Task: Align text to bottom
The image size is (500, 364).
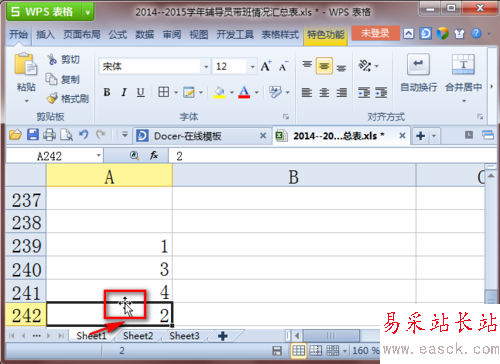Action: (341, 67)
